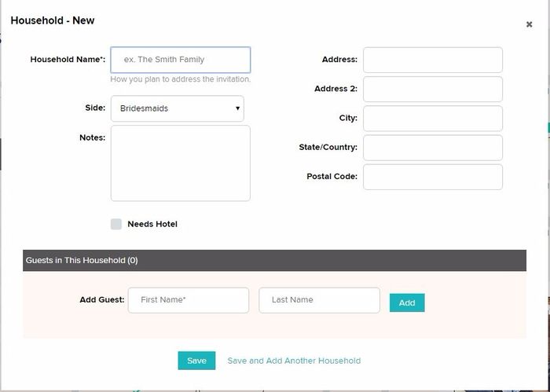550x392 pixels.
Task: Focus the Notes text area
Action: tap(180, 163)
